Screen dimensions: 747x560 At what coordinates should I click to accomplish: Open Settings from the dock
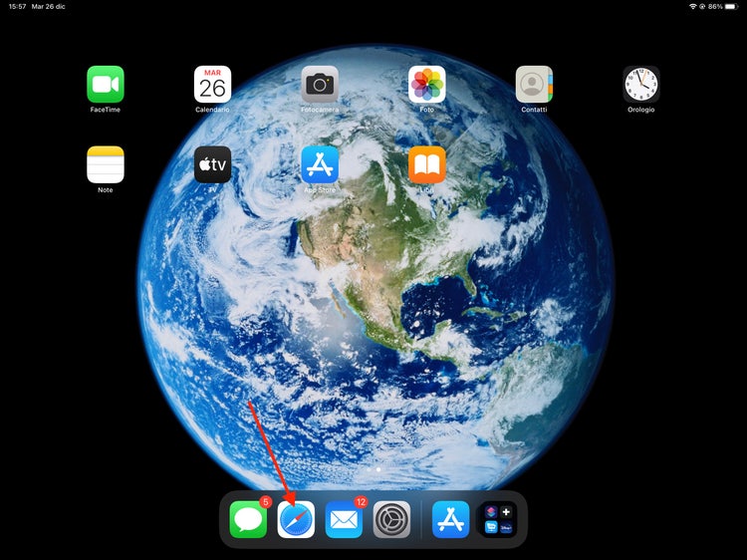point(391,519)
